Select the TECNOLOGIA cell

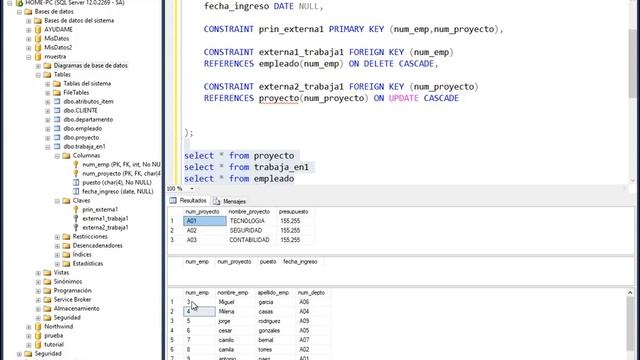(251, 221)
